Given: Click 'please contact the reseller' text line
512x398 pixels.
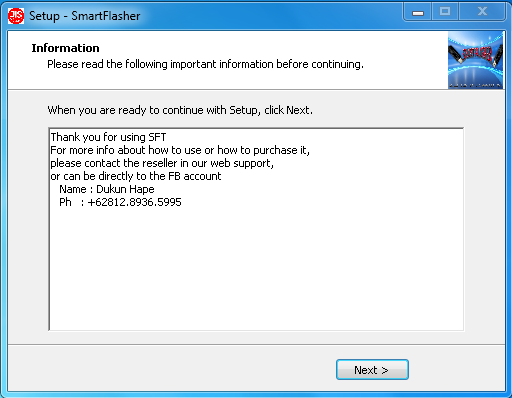Looking at the screenshot, I should click(x=162, y=163).
